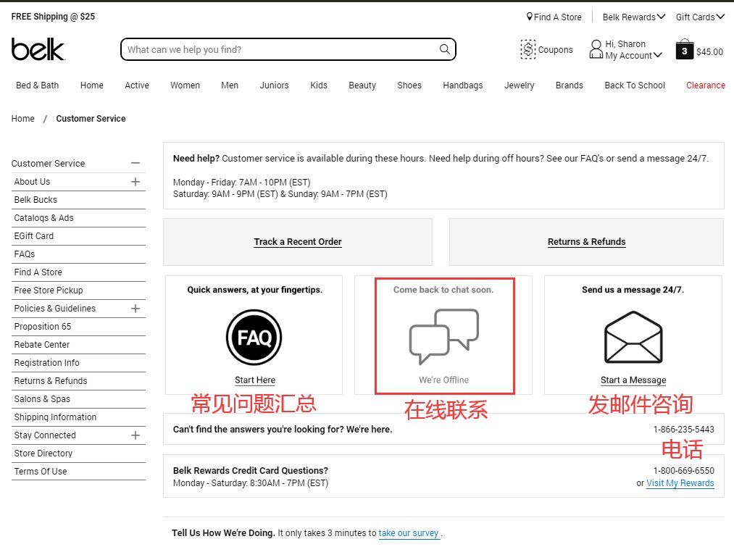Viewport: 734px width, 560px height.
Task: Click Start Here FAQ link
Action: click(x=255, y=380)
